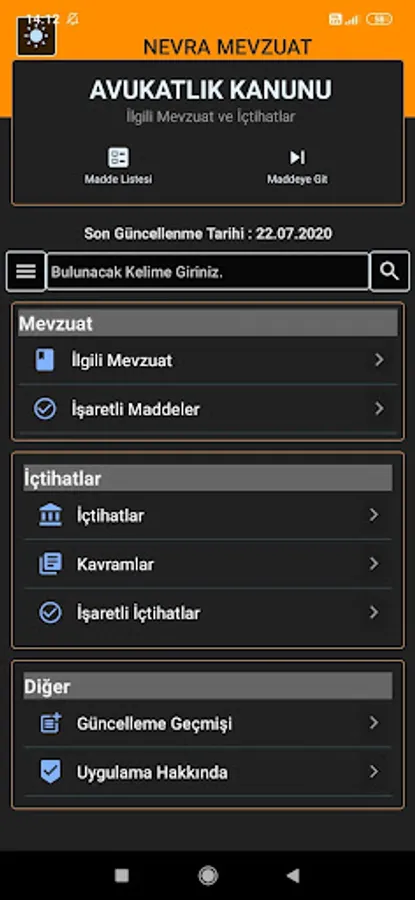Tap the Maddeye Git skip icon
This screenshot has width=415, height=900.
297,157
